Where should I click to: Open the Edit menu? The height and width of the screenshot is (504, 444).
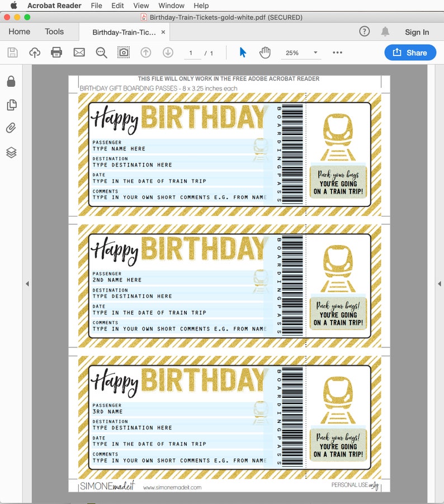(117, 6)
